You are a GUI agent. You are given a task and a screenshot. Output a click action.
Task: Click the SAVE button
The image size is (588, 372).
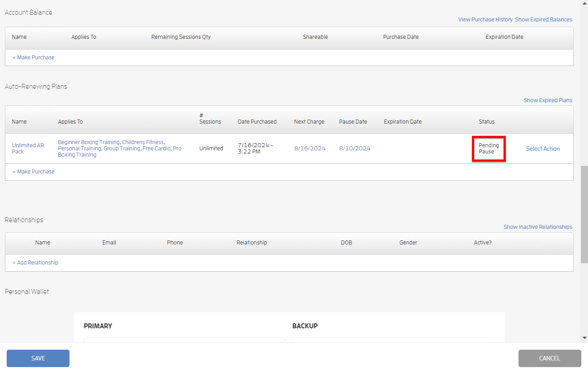(38, 358)
